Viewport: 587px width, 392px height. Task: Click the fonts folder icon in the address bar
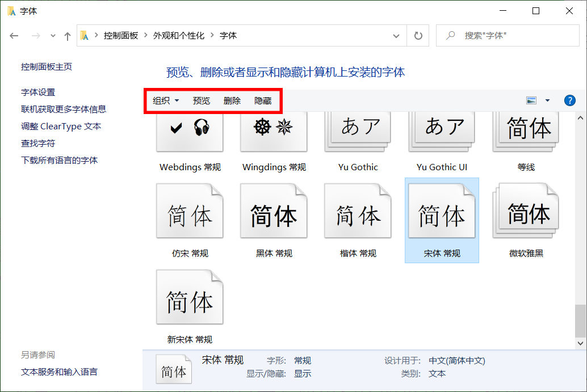tap(84, 35)
